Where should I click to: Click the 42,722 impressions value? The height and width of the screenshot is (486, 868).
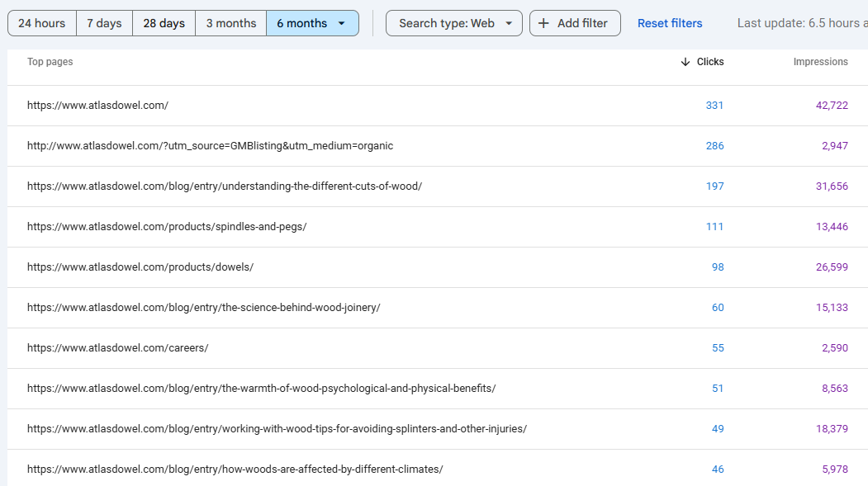pos(832,106)
